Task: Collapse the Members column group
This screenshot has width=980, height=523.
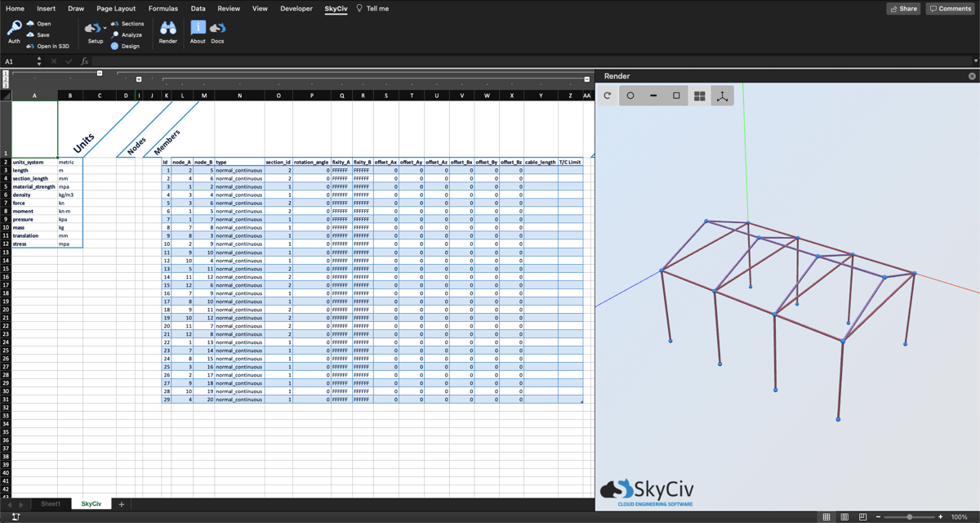Action: tap(586, 79)
